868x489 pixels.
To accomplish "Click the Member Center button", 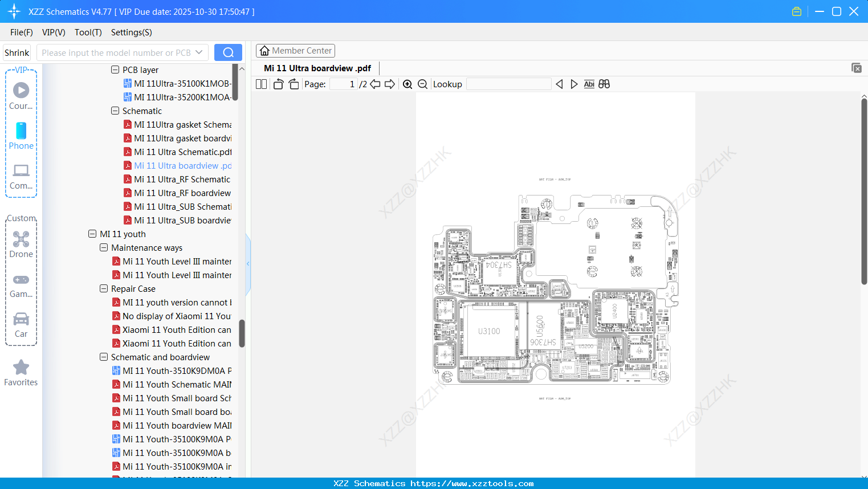I will pos(295,50).
